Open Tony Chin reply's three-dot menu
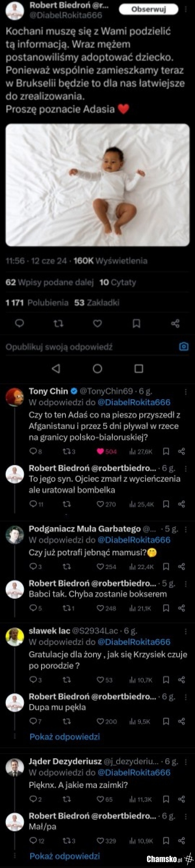Viewport: 195px width, 868px height. tap(186, 391)
